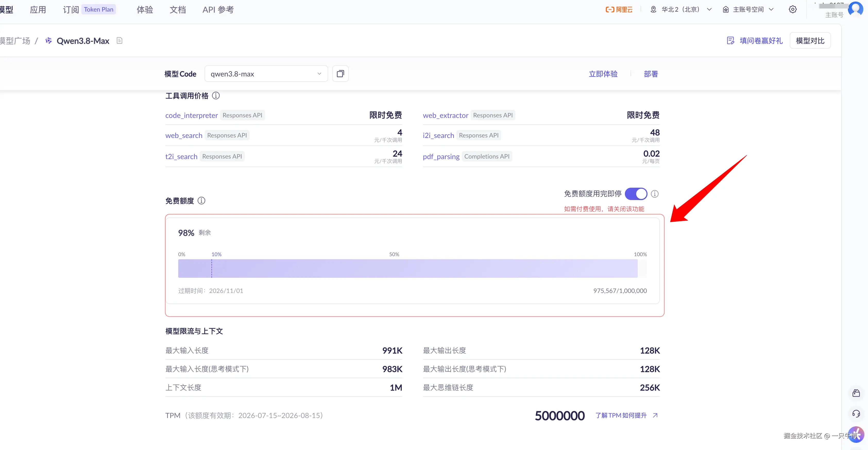The height and width of the screenshot is (450, 868).
Task: Click the pdf_parsing price 0.02
Action: (651, 154)
